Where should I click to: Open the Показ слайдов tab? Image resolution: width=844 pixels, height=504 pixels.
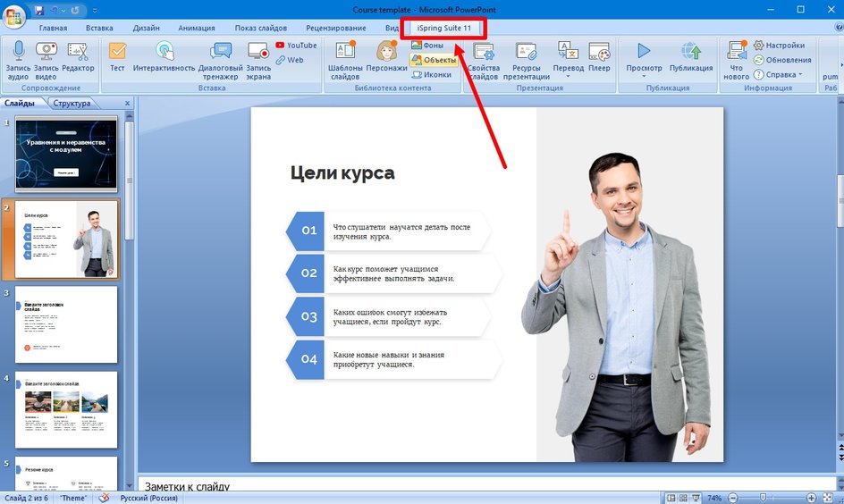pyautogui.click(x=260, y=28)
